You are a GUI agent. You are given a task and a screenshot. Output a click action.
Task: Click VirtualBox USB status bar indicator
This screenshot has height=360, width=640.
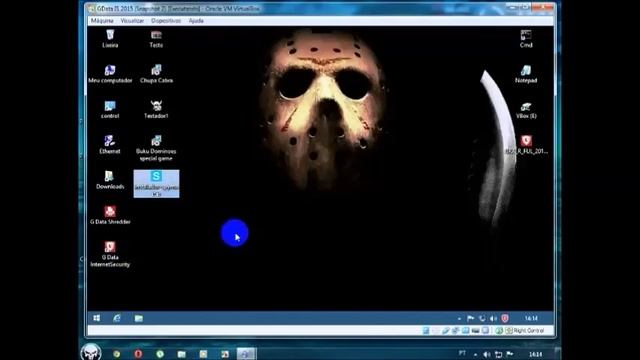pos(446,331)
